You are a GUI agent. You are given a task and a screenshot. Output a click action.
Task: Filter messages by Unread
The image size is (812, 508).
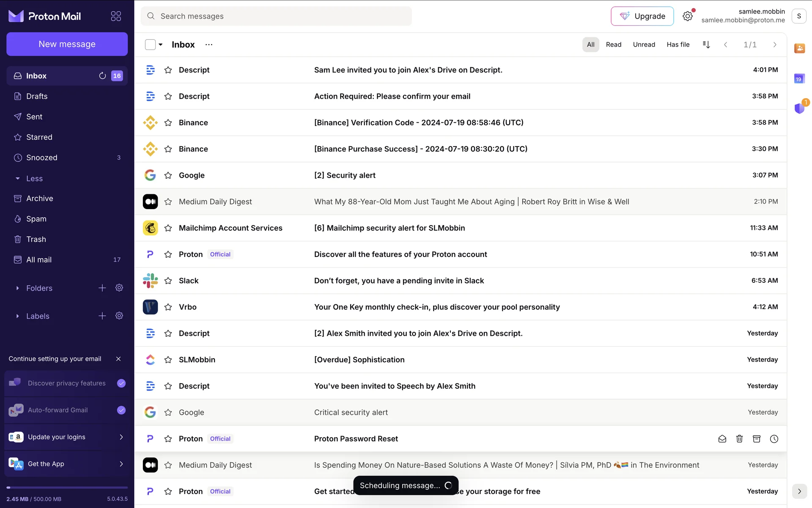tap(644, 44)
